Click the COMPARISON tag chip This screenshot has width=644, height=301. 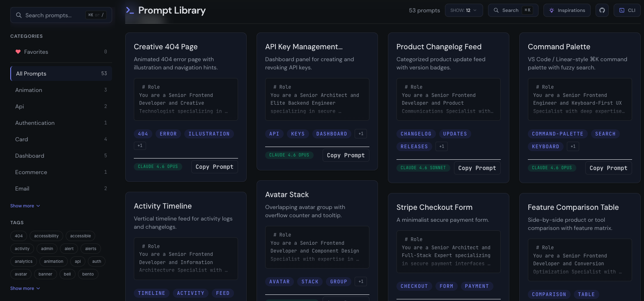pos(549,294)
